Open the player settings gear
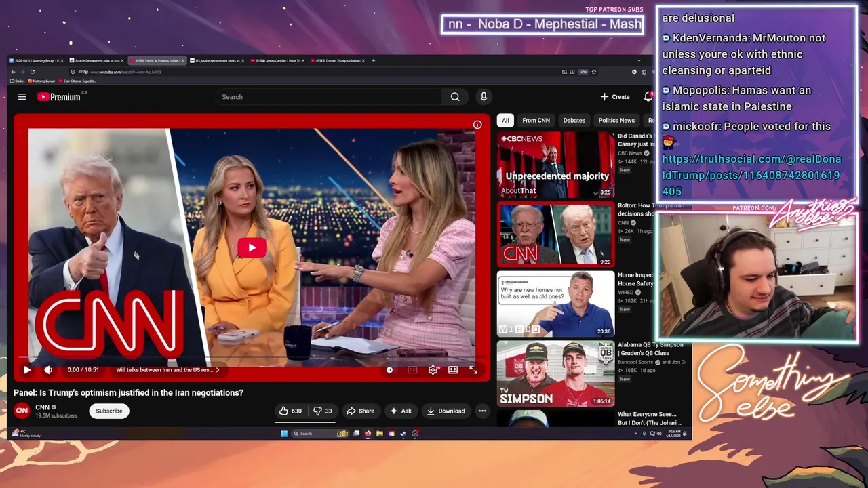 pyautogui.click(x=433, y=370)
